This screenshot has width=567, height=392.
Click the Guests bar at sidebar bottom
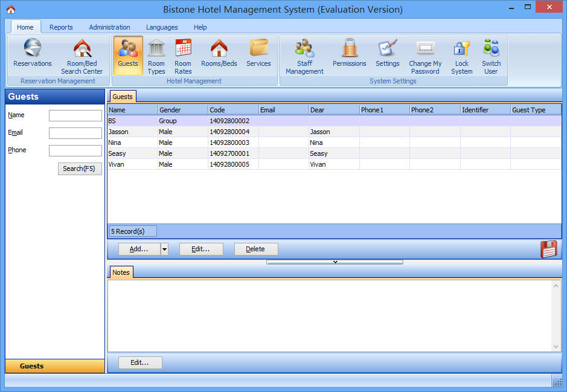click(55, 366)
